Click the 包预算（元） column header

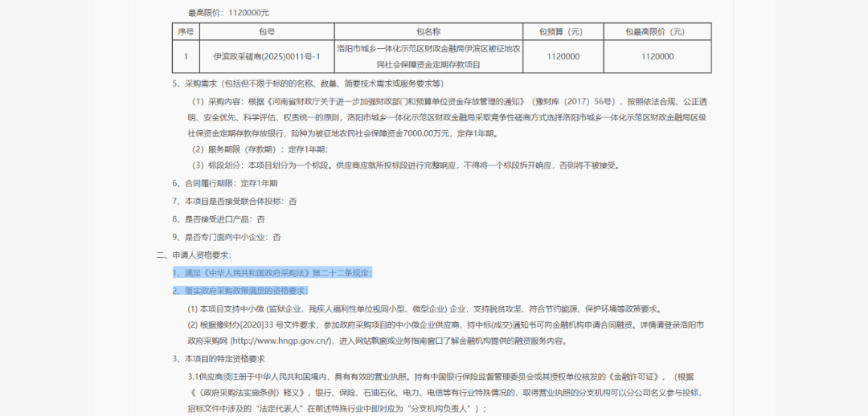click(563, 32)
